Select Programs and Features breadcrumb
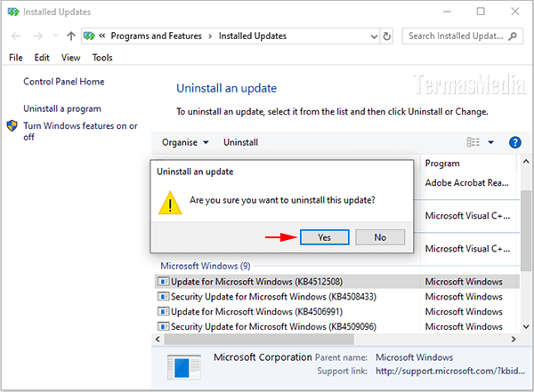This screenshot has width=534, height=392. [x=156, y=36]
